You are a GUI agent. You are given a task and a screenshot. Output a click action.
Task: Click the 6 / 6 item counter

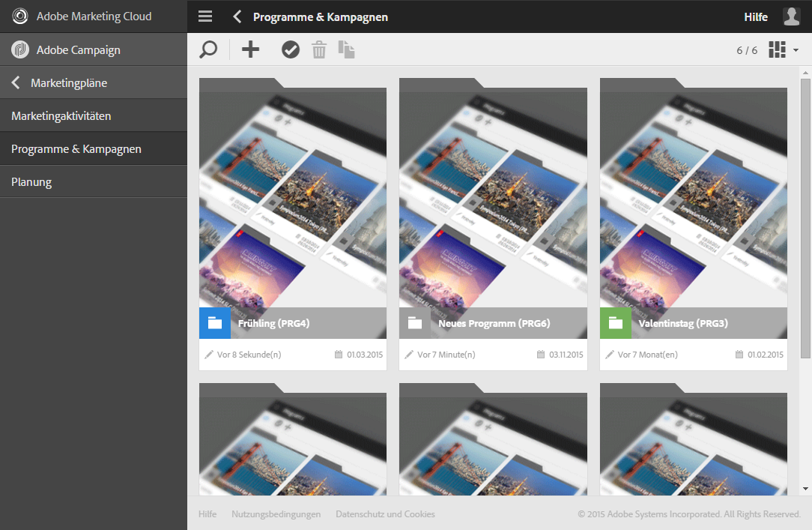(747, 50)
